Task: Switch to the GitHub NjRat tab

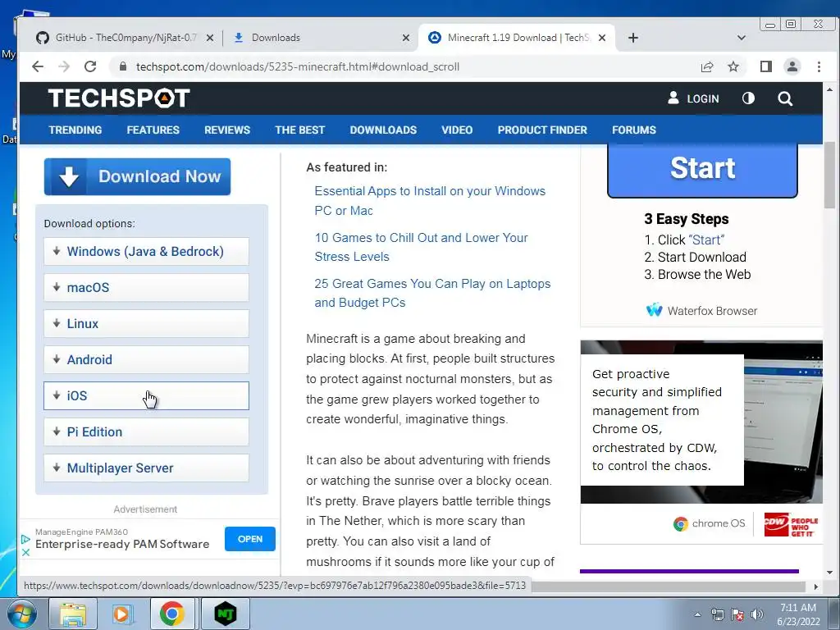Action: tap(125, 38)
